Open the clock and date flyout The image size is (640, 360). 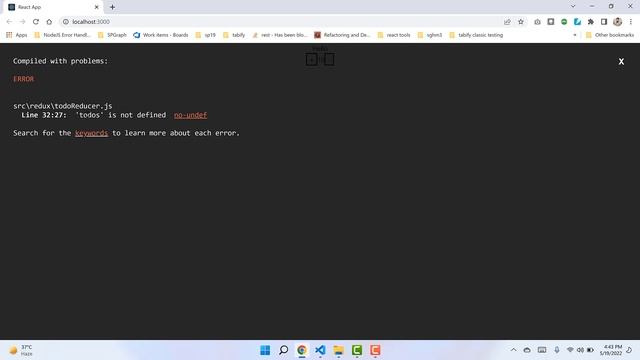pos(611,350)
